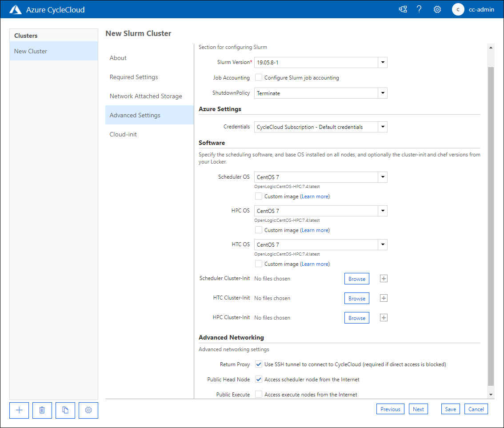Enable Custom image for Scheduler OS
Screen dimensions: 504x428
[x=258, y=196]
